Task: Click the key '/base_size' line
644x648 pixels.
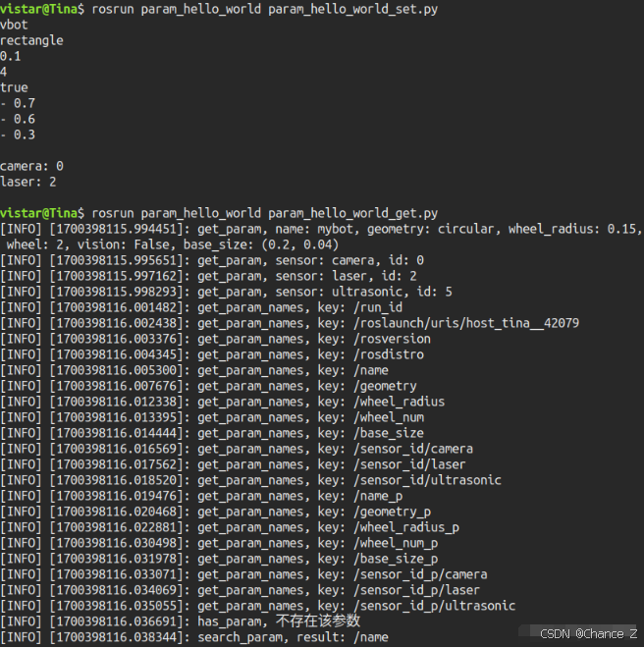Action: click(x=212, y=433)
